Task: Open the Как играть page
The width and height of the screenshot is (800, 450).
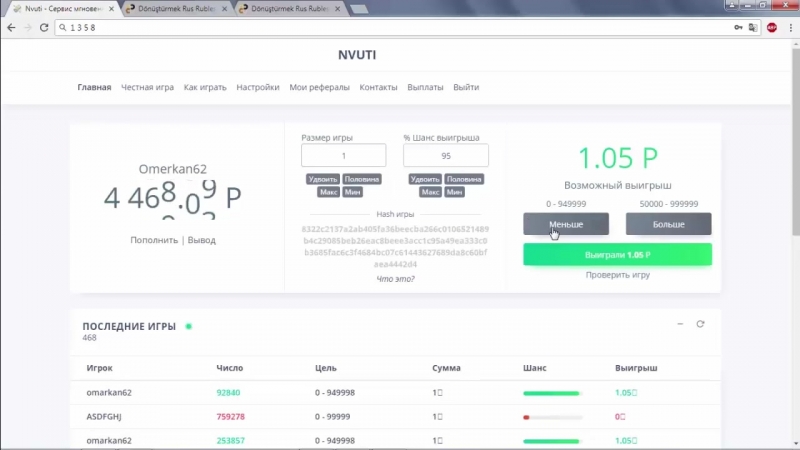Action: pyautogui.click(x=205, y=87)
